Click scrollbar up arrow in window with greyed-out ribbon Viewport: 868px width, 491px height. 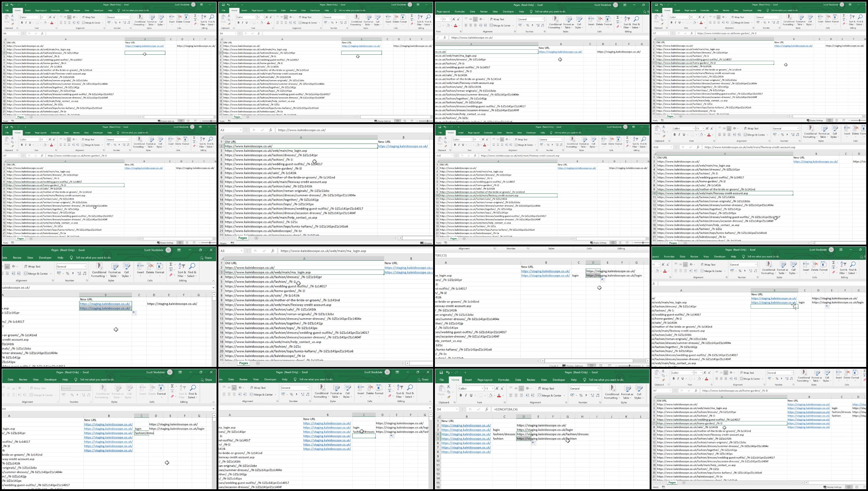214,416
